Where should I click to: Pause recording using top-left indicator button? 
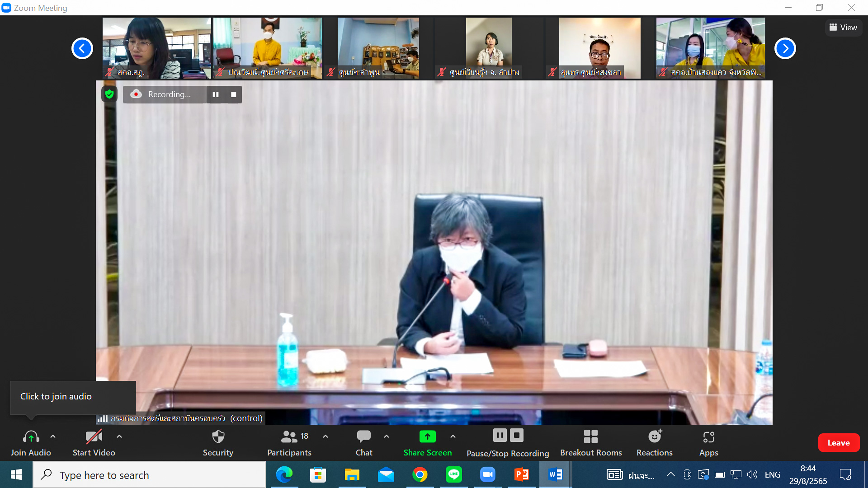click(x=216, y=94)
